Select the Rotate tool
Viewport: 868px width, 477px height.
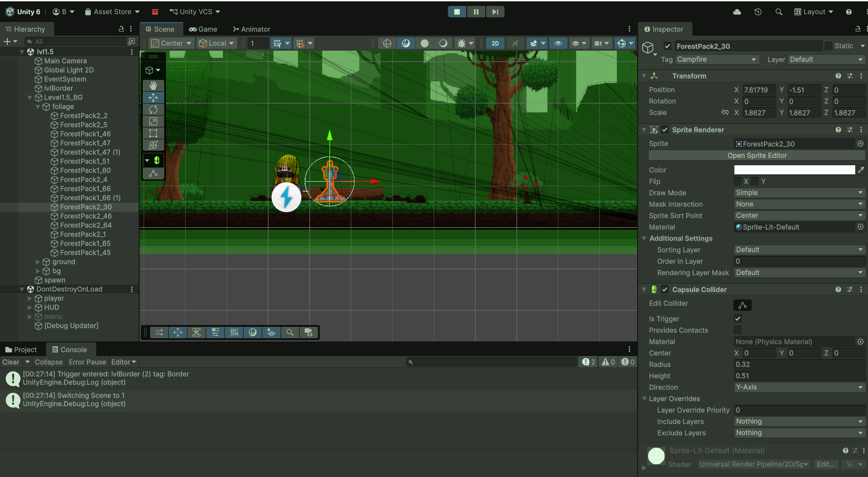coord(153,110)
